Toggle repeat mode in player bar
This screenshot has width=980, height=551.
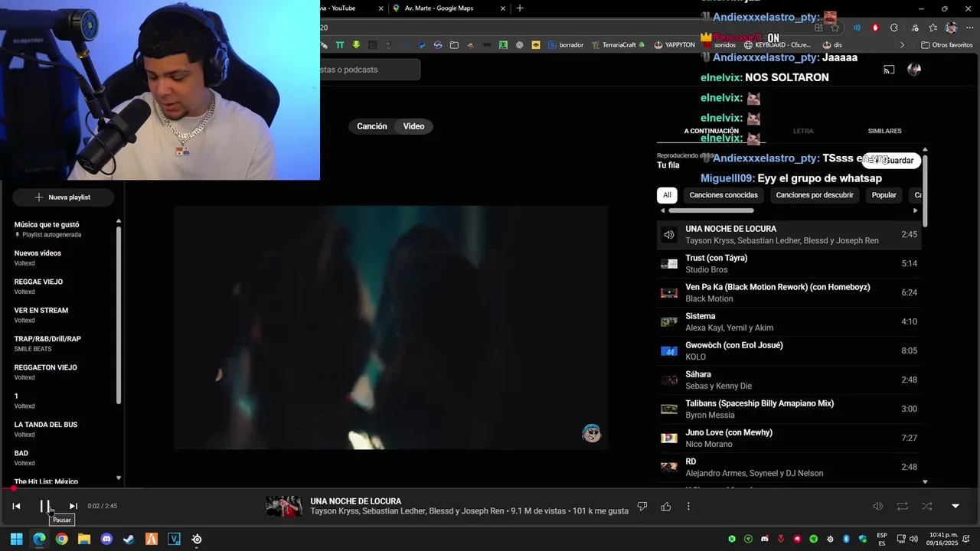903,507
